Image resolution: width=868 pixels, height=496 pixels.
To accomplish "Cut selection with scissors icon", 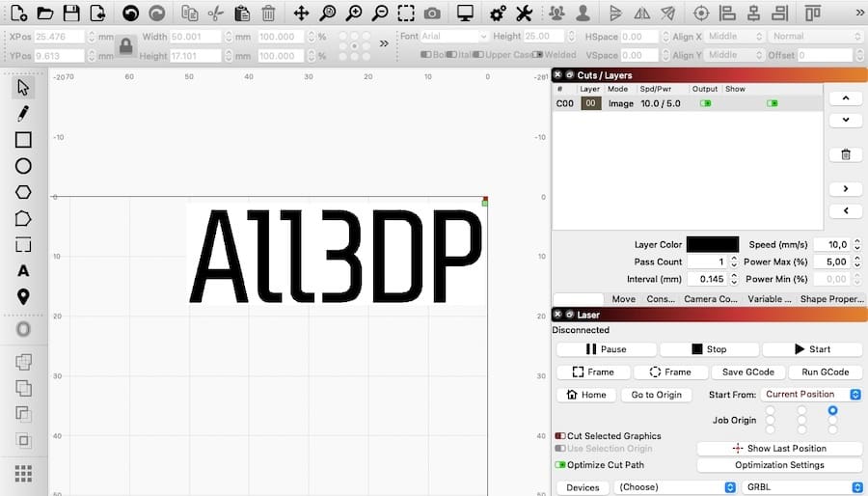I will point(216,13).
